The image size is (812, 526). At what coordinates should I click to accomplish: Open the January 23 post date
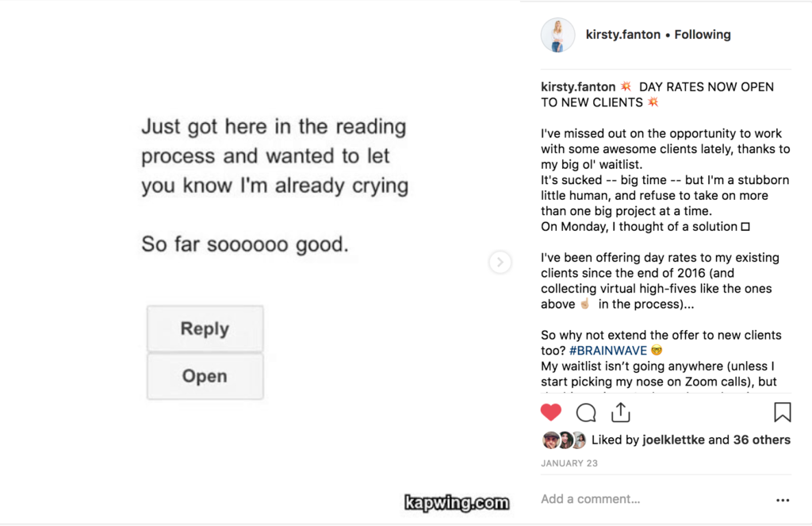click(569, 463)
